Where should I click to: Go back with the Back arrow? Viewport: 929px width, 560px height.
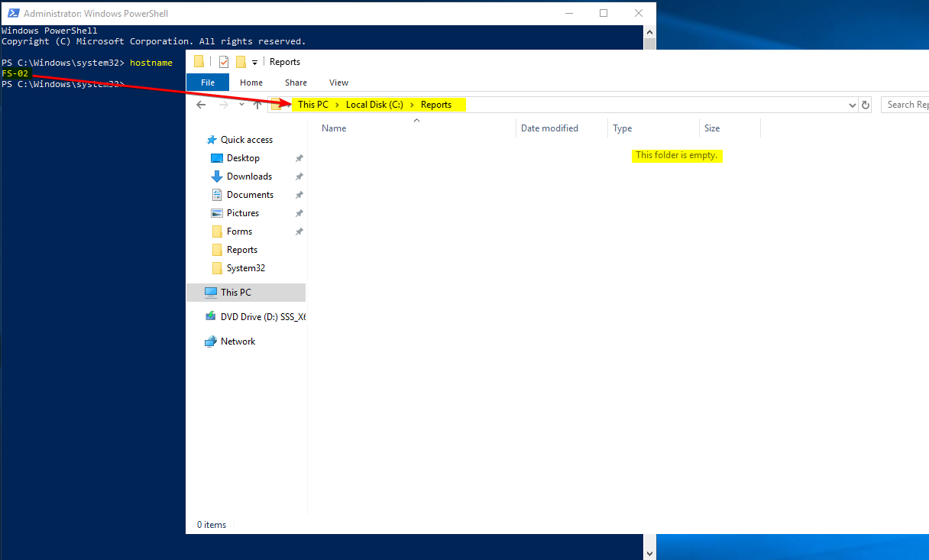pyautogui.click(x=201, y=105)
